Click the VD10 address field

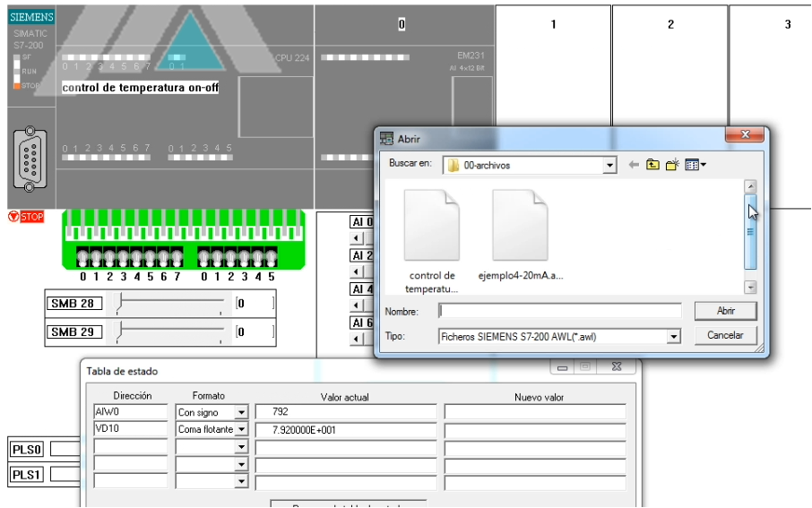[x=131, y=429]
